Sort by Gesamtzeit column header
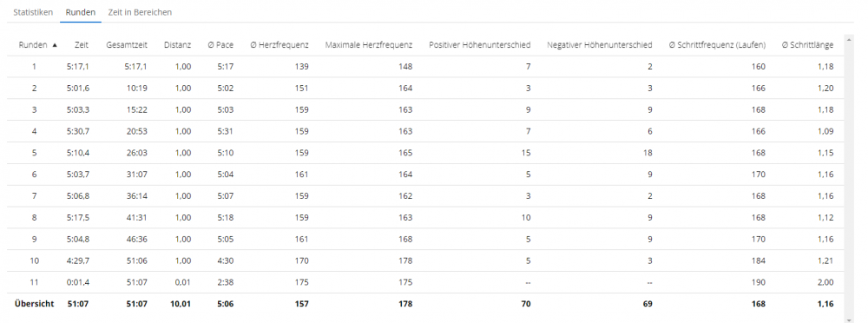The height and width of the screenshot is (323, 868). tap(127, 45)
